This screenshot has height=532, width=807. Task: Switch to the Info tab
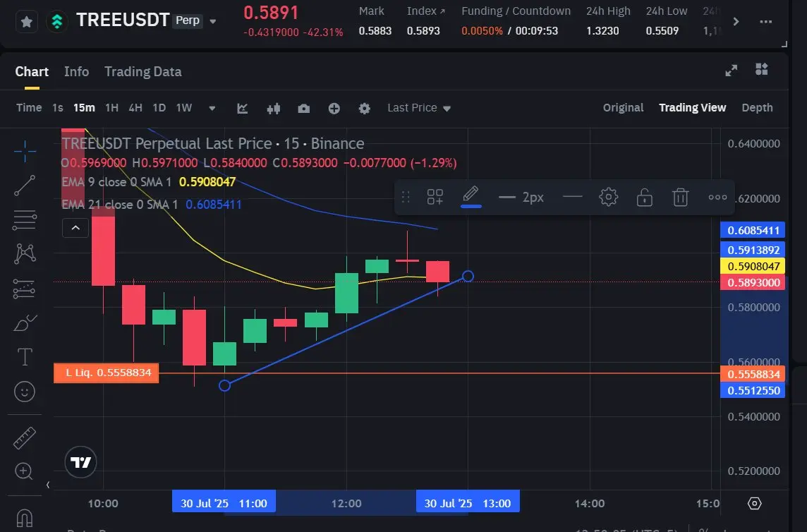pyautogui.click(x=77, y=71)
